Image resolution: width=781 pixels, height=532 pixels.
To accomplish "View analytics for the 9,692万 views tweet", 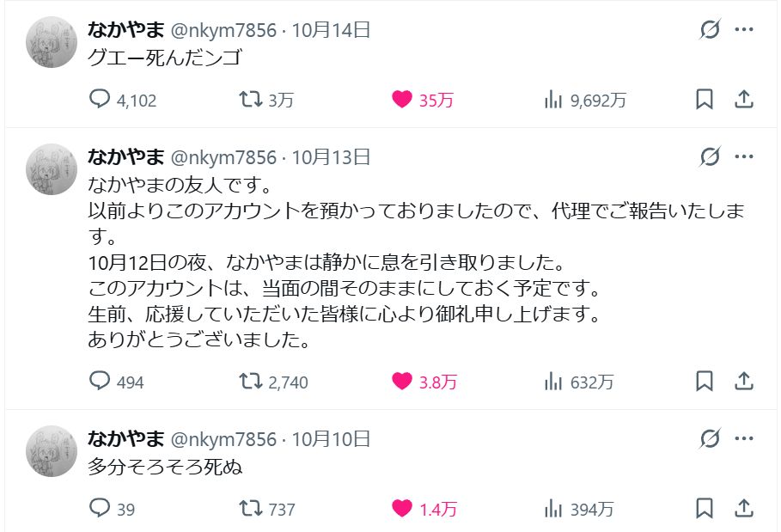I will click(x=585, y=100).
